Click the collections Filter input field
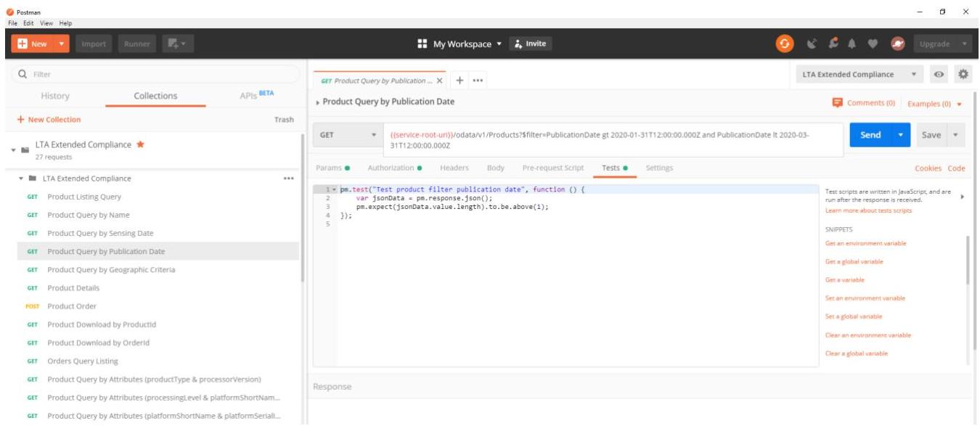The width and height of the screenshot is (980, 426). click(x=157, y=74)
